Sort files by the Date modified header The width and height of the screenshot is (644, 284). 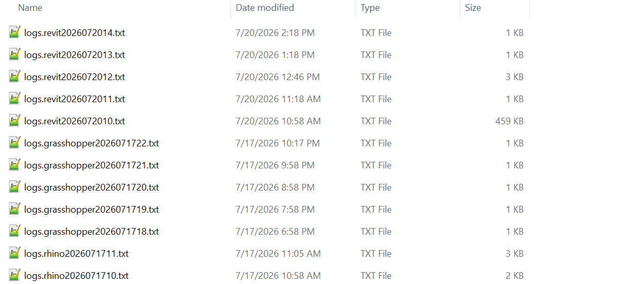point(265,8)
